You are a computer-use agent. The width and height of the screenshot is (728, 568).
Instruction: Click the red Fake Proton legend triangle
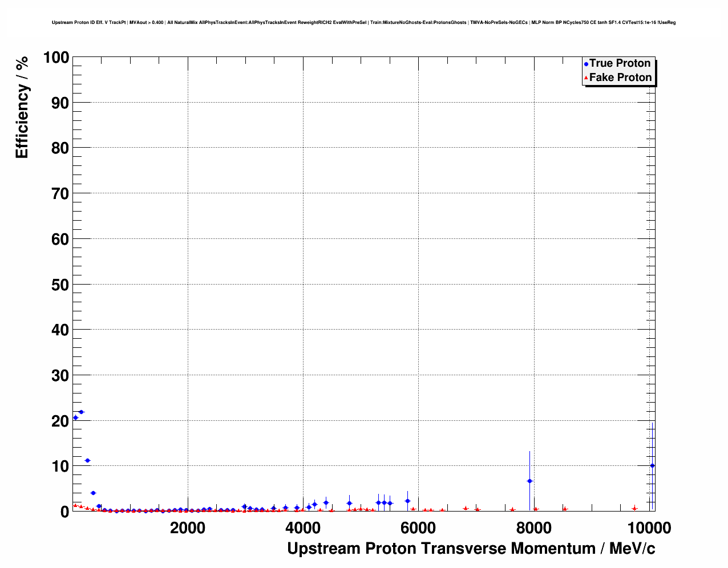click(586, 78)
